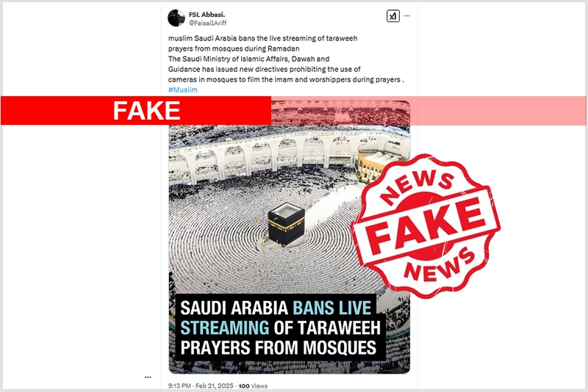Click the blue BANS LIVE text in caption

coord(331,308)
